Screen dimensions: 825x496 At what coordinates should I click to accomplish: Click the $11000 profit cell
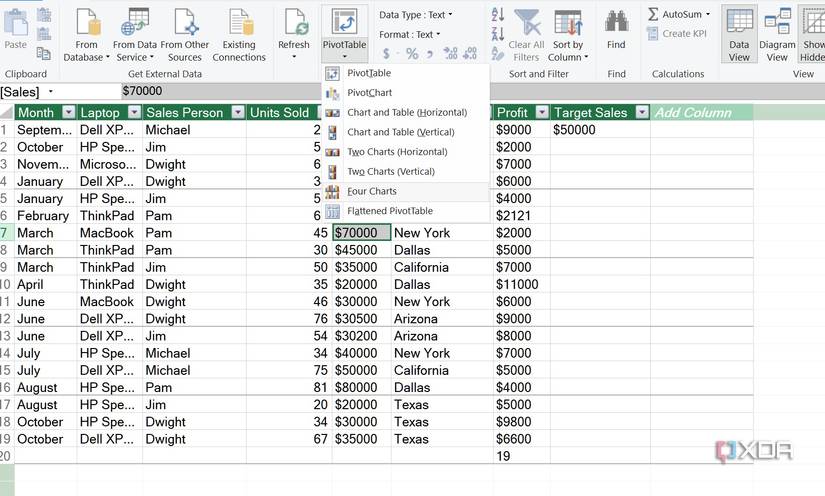pos(521,284)
